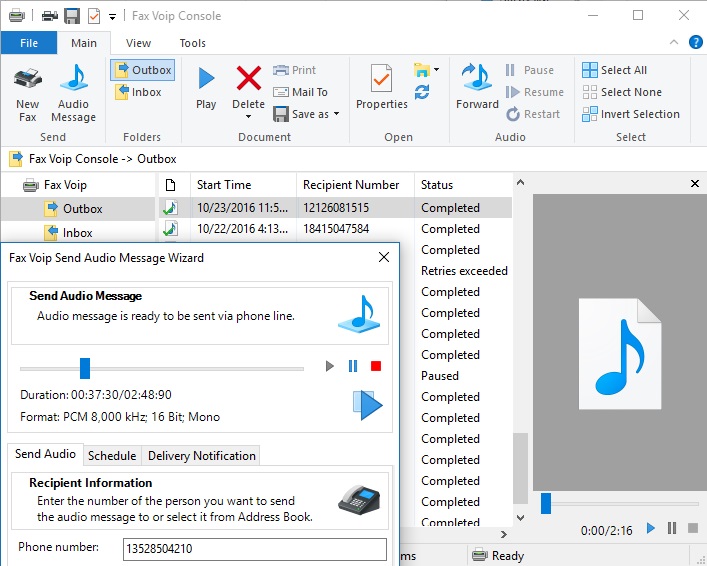Click Select All in the ribbon
This screenshot has height=566, width=707.
pos(614,70)
